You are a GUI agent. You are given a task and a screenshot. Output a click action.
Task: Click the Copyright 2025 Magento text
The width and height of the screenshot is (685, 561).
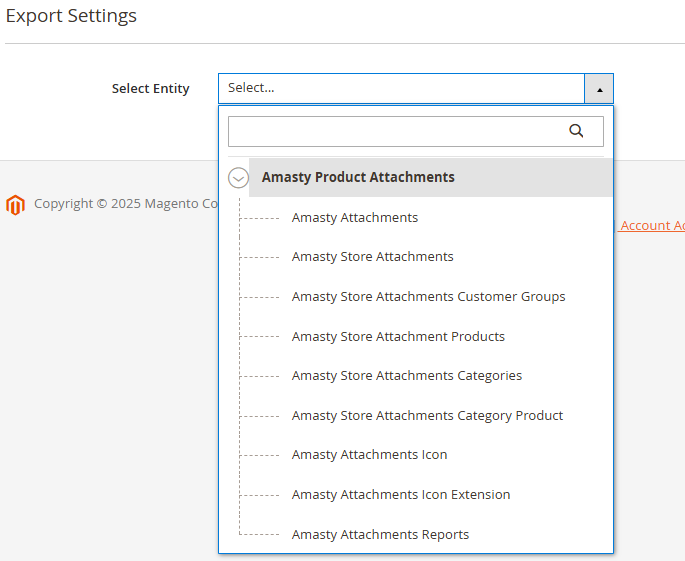[x=126, y=204]
